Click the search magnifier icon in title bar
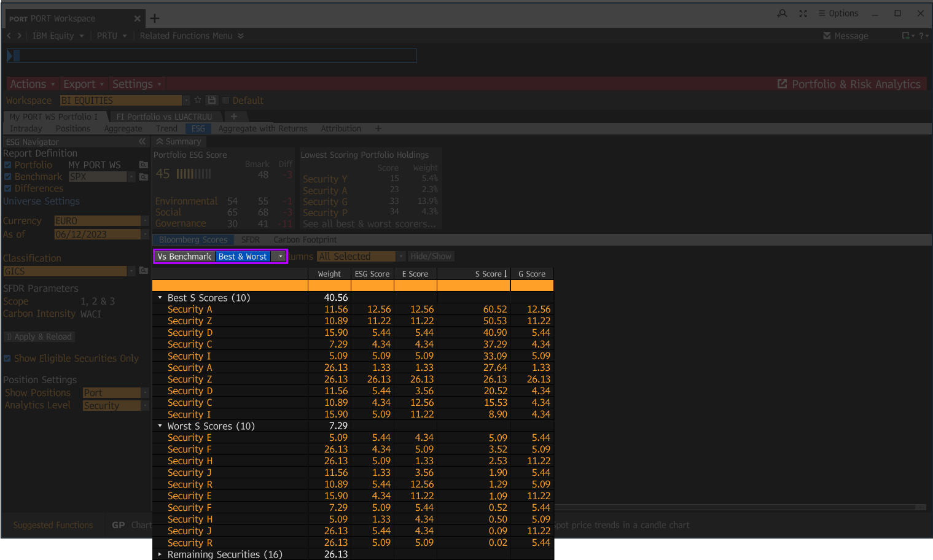933x560 pixels. [782, 14]
